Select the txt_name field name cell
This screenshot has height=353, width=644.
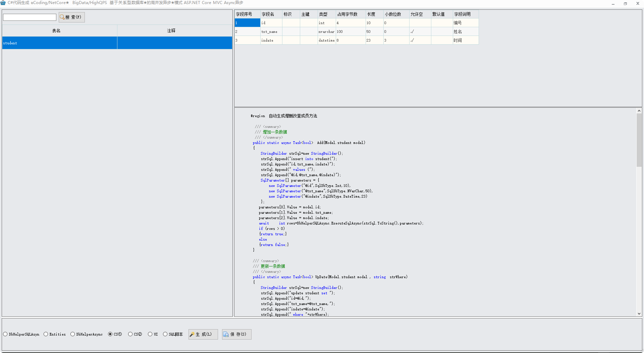tap(271, 32)
